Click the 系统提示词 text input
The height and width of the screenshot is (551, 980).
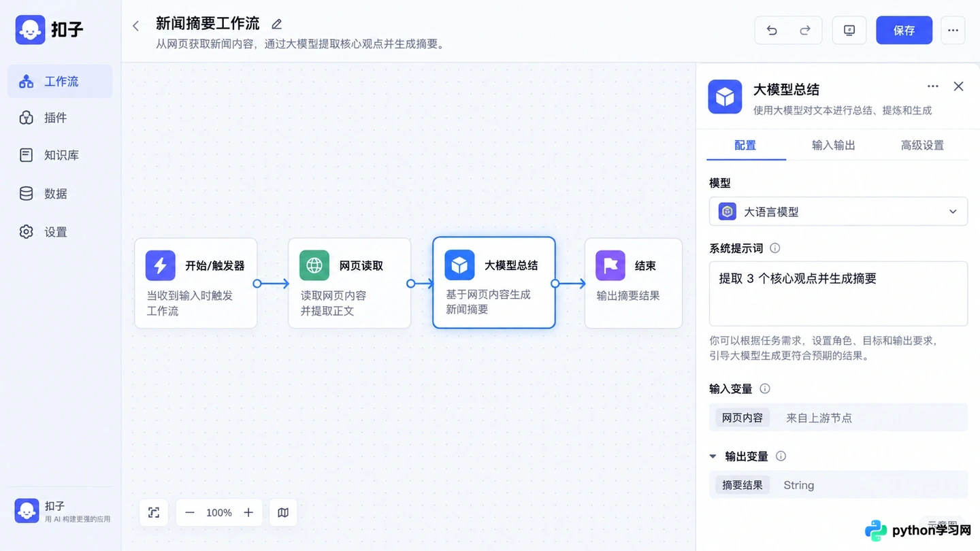click(838, 294)
